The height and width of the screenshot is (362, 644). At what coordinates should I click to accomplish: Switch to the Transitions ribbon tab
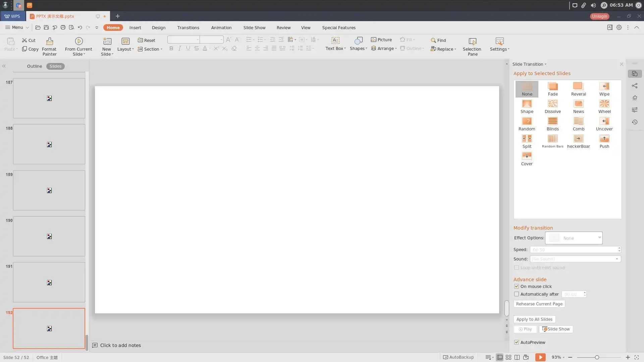point(188,27)
